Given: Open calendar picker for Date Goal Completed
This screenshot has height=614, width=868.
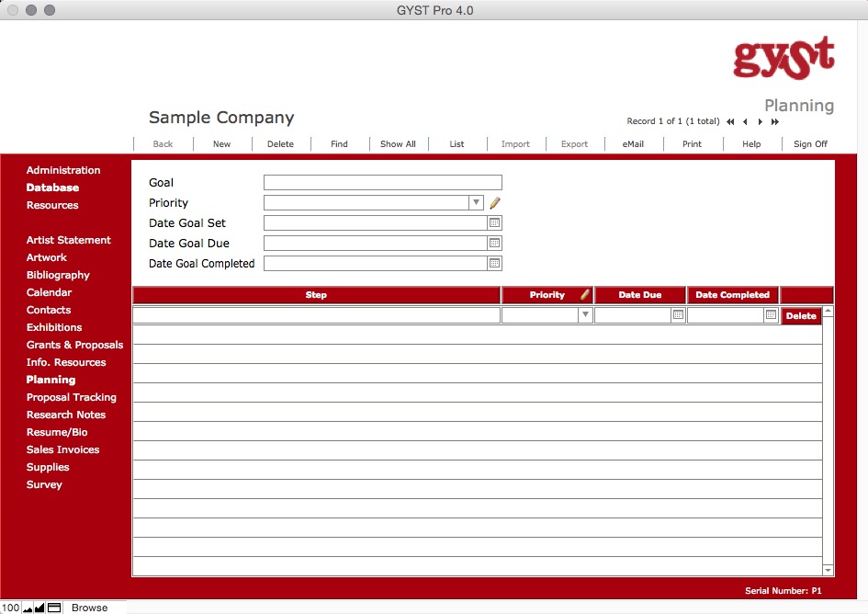Looking at the screenshot, I should (x=494, y=263).
